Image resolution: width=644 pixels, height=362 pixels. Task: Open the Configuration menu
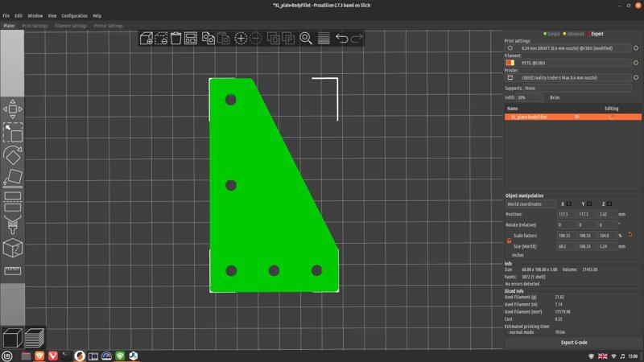(74, 15)
